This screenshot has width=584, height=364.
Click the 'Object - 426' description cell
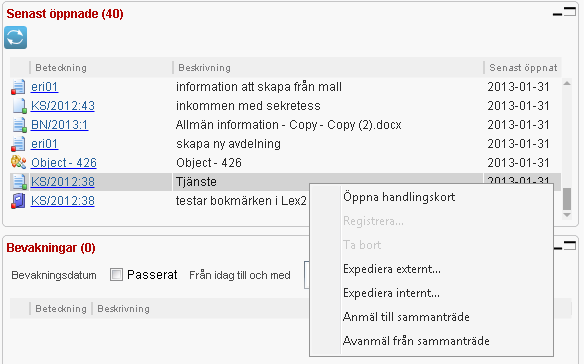209,163
